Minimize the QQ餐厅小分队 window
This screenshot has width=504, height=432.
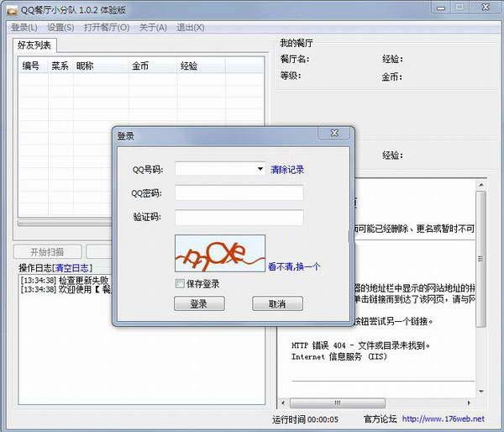[441, 8]
